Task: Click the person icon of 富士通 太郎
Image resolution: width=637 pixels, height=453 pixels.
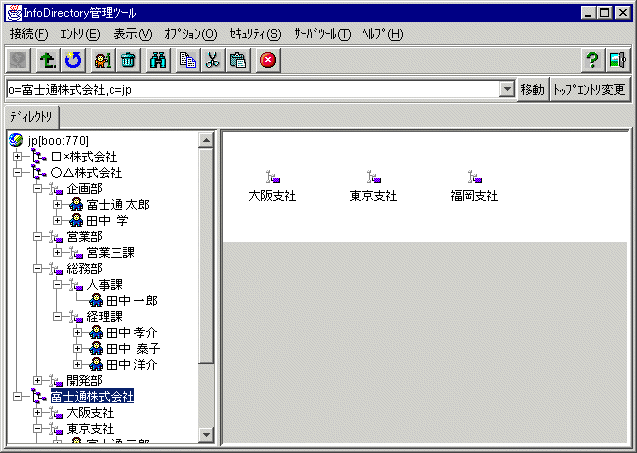Action: (x=76, y=204)
